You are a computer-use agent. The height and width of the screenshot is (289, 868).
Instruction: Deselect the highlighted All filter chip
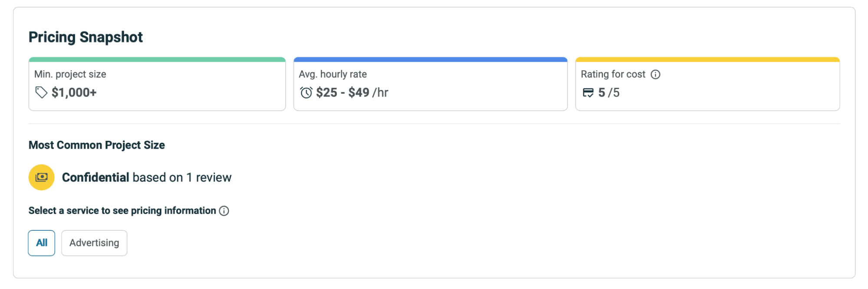(x=41, y=243)
